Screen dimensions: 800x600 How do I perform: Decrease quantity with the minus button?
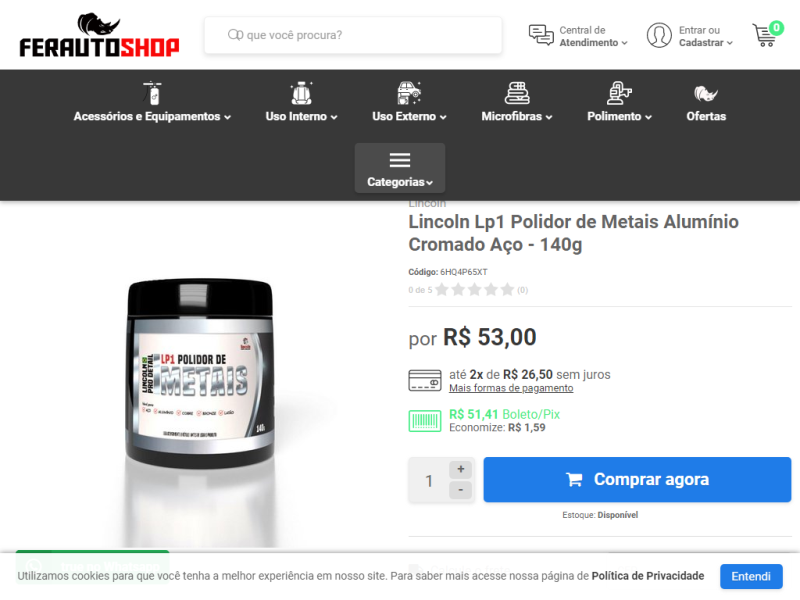460,490
